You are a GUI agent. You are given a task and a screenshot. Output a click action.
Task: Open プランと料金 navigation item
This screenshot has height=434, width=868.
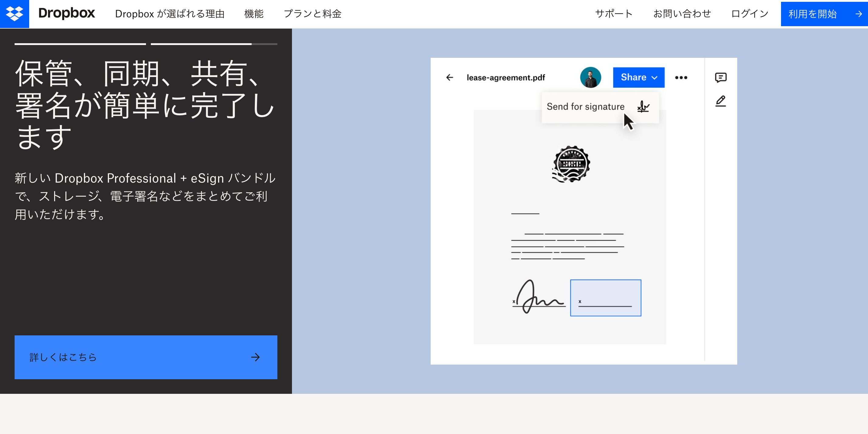312,14
